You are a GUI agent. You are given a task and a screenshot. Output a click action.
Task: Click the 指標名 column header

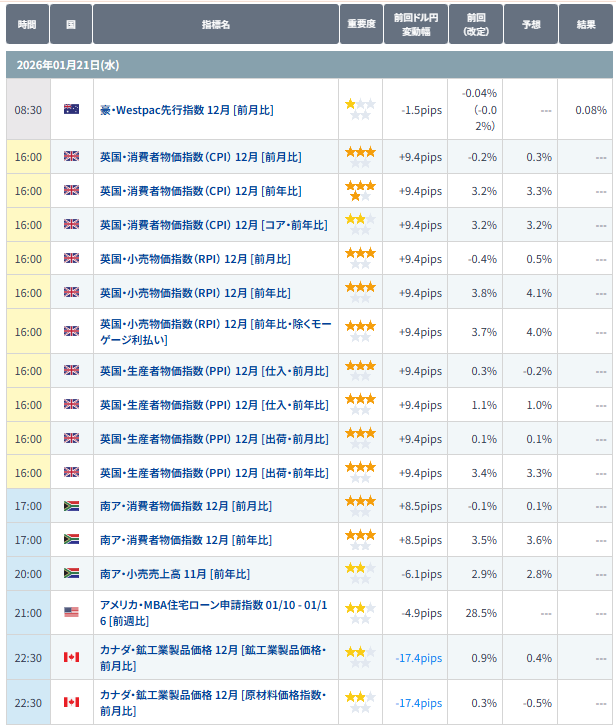(215, 24)
